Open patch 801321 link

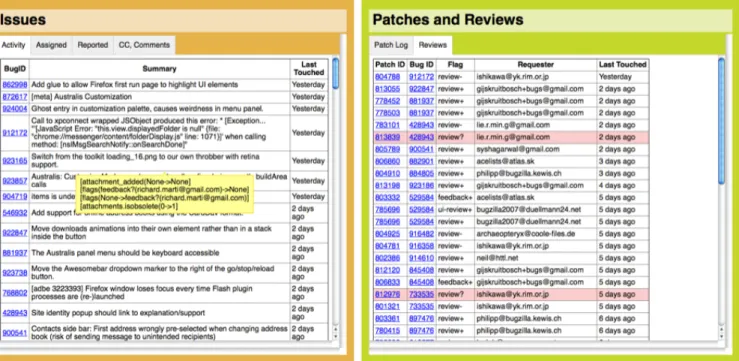click(x=387, y=306)
